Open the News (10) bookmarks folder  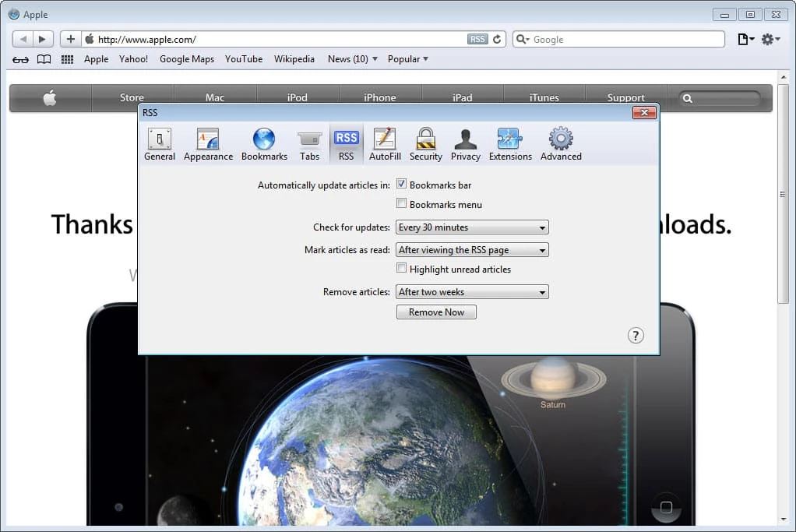[x=352, y=59]
